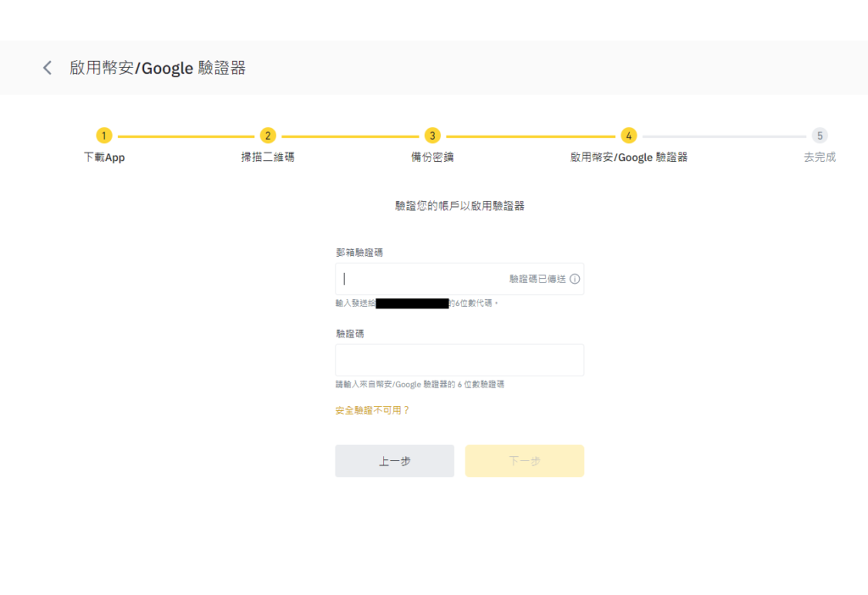Viewport: 868px width, 595px height.
Task: Select the 掃描二維碼 step label
Action: [x=267, y=157]
